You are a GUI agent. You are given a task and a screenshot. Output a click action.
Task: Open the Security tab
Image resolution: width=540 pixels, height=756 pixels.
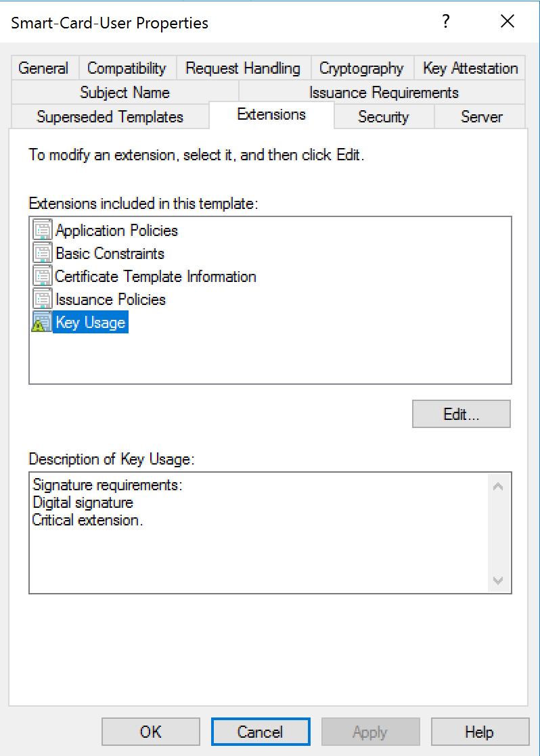[384, 117]
